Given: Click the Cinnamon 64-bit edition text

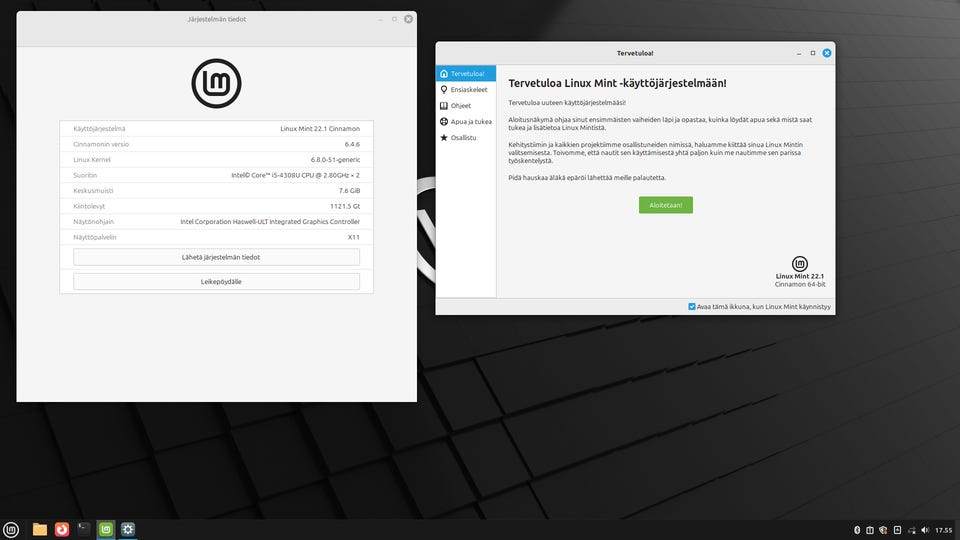Looking at the screenshot, I should click(800, 284).
